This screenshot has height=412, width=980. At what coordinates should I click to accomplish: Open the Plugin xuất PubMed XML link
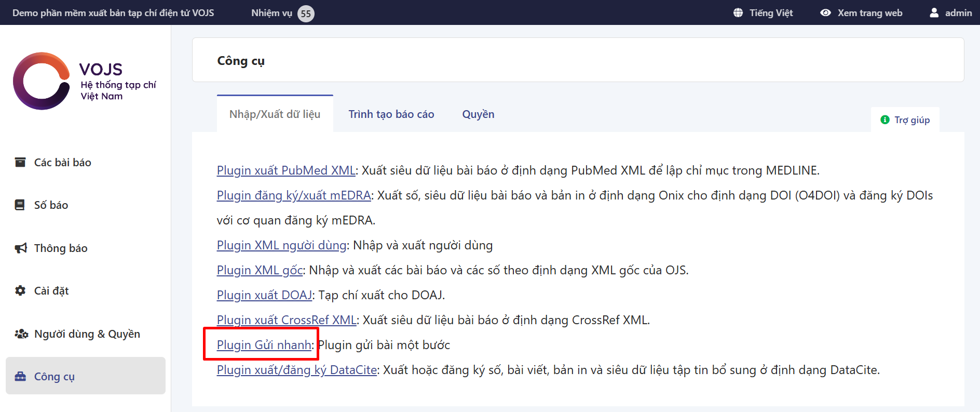[285, 170]
